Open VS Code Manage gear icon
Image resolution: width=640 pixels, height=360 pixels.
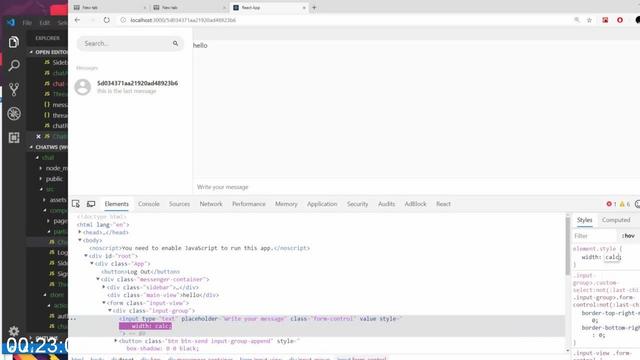[14, 331]
